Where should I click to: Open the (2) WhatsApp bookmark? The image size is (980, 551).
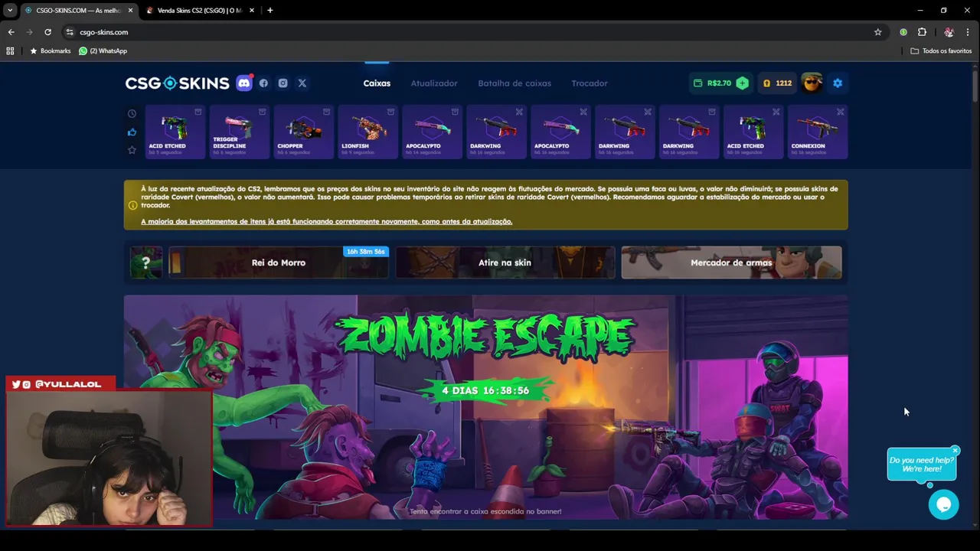103,51
